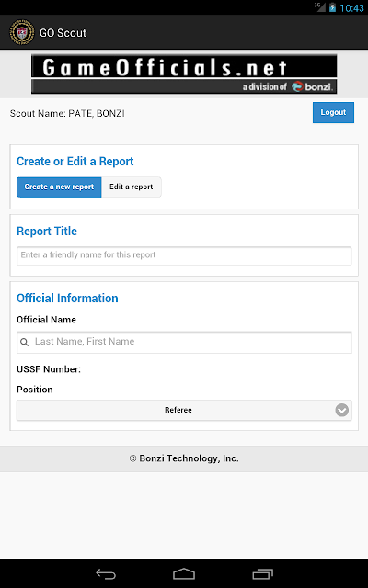The width and height of the screenshot is (368, 588).
Task: Tap the GO Scout title in action bar
Action: point(63,33)
